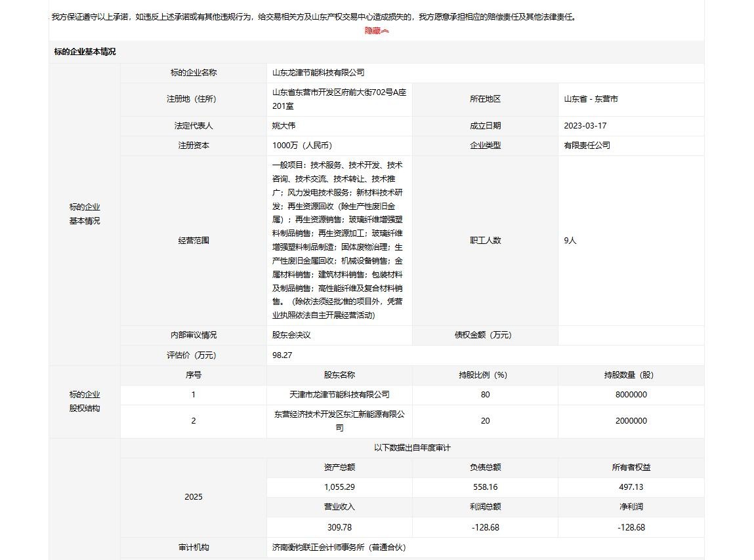This screenshot has width=754, height=560.
Task: Click the shareholding quantity 8000000
Action: 631,395
